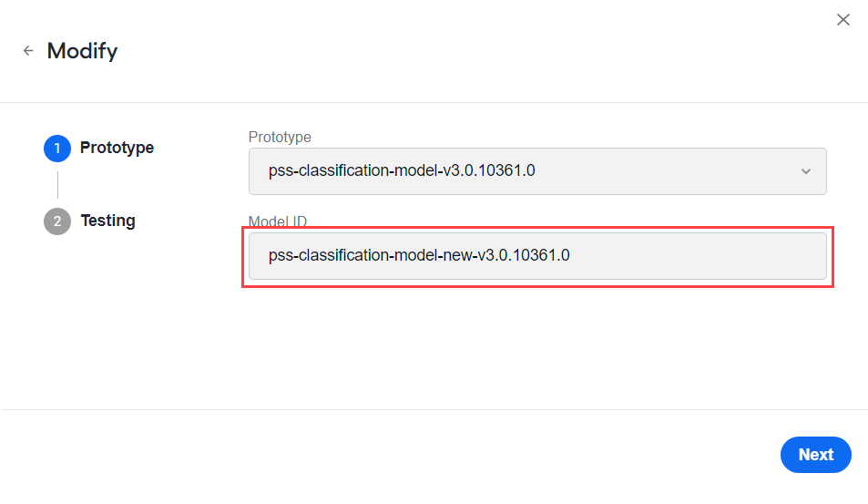Image resolution: width=868 pixels, height=504 pixels.
Task: Click the pss-classification-model-new-v3.0.10361.0 text
Action: (x=419, y=255)
